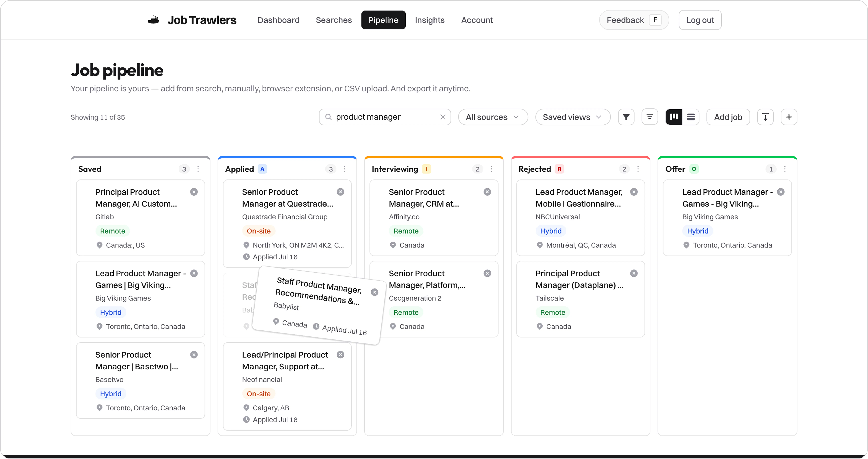
Task: Select the Pipeline tab
Action: (383, 20)
